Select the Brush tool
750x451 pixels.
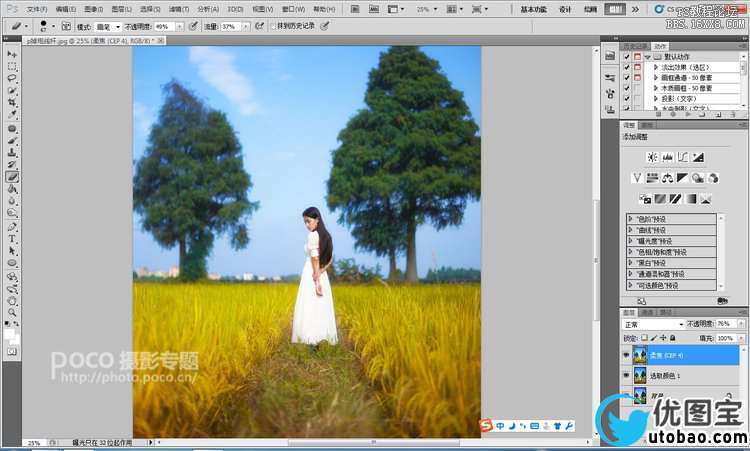coord(12,141)
